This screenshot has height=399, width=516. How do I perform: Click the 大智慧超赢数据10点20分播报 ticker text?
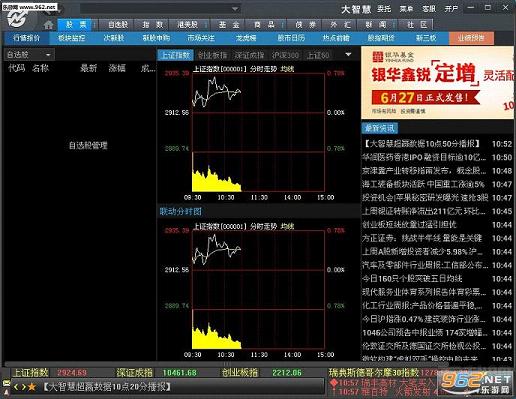tap(107, 387)
